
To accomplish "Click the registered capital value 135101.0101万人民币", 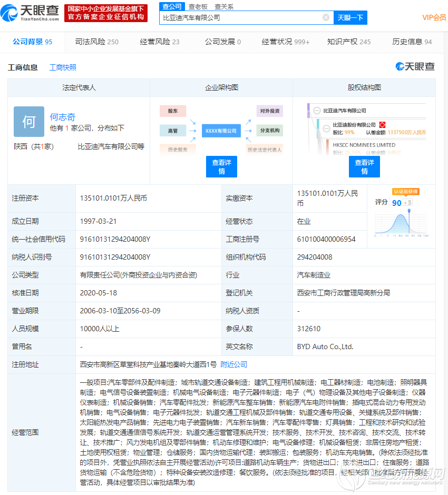I will (113, 198).
